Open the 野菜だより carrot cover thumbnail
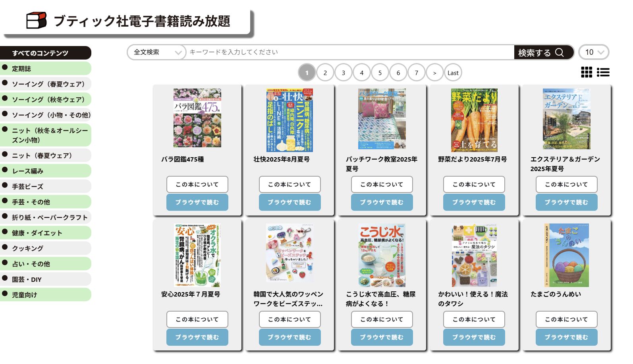 pyautogui.click(x=474, y=120)
